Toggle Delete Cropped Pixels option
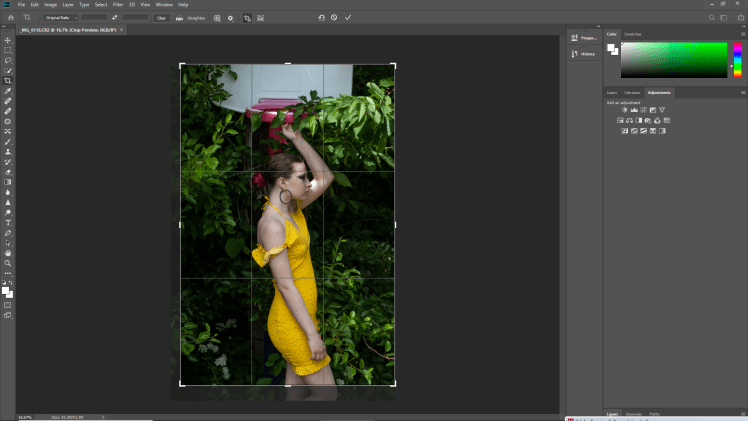Viewport: 748px width, 421px height. click(247, 18)
